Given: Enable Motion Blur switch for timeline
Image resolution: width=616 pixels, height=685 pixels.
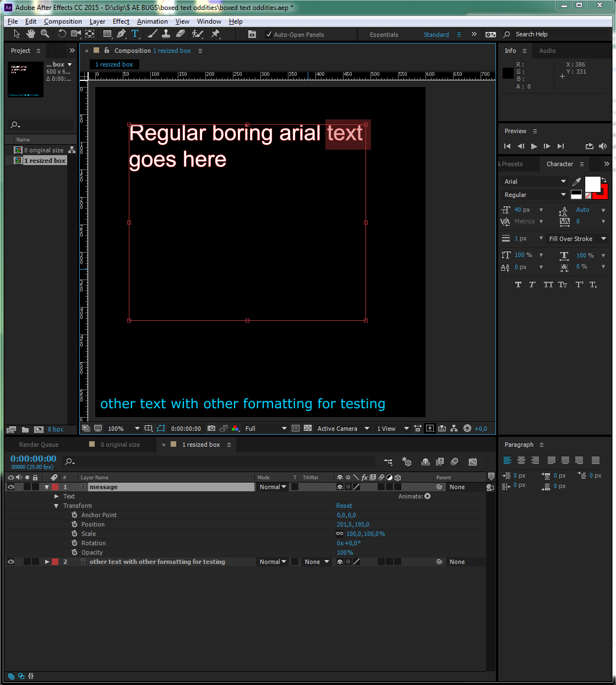Looking at the screenshot, I should [454, 462].
